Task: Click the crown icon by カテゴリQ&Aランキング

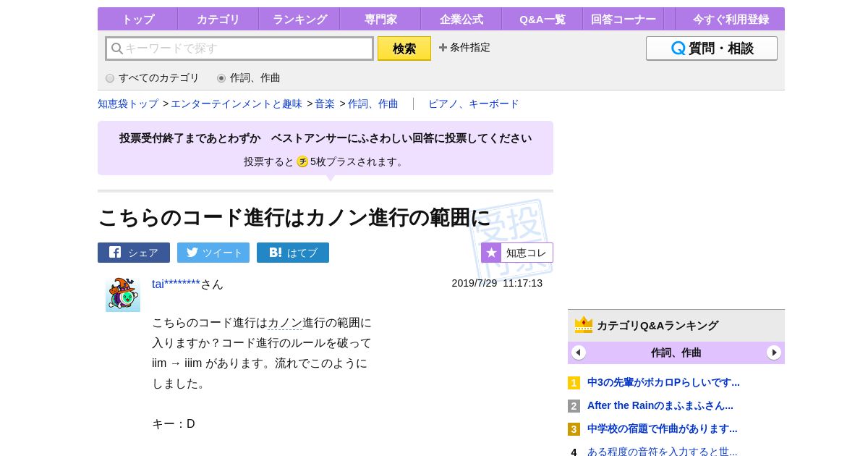Action: point(584,324)
